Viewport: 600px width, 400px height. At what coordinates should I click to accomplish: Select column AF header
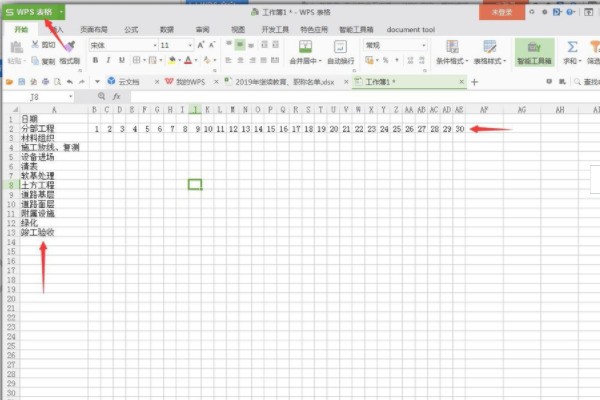484,110
